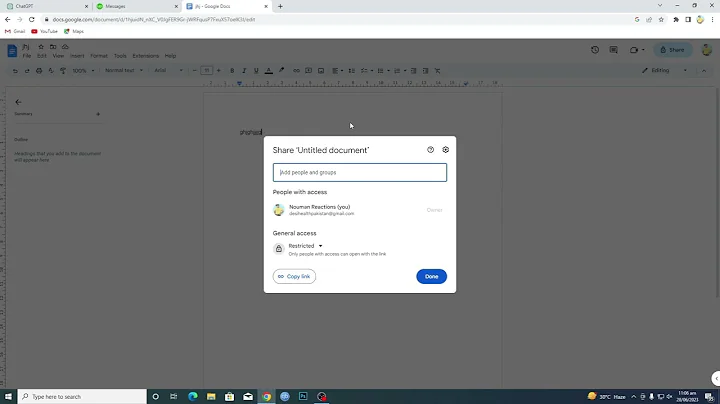Open the bulleted list dropdown
The image size is (720, 404).
coord(383,71)
